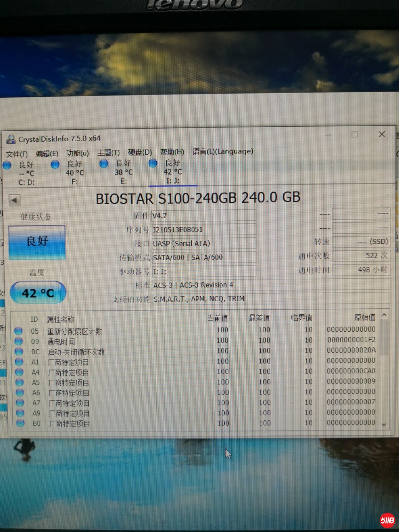Click the 42 °C temperature button
The height and width of the screenshot is (532, 399).
coord(38,293)
